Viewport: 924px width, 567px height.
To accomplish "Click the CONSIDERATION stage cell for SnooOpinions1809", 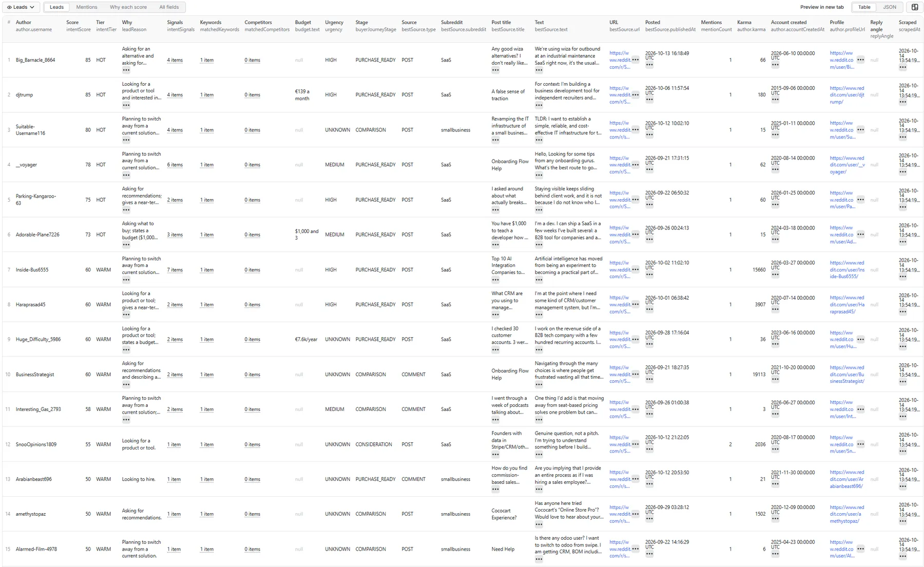I will coord(374,444).
